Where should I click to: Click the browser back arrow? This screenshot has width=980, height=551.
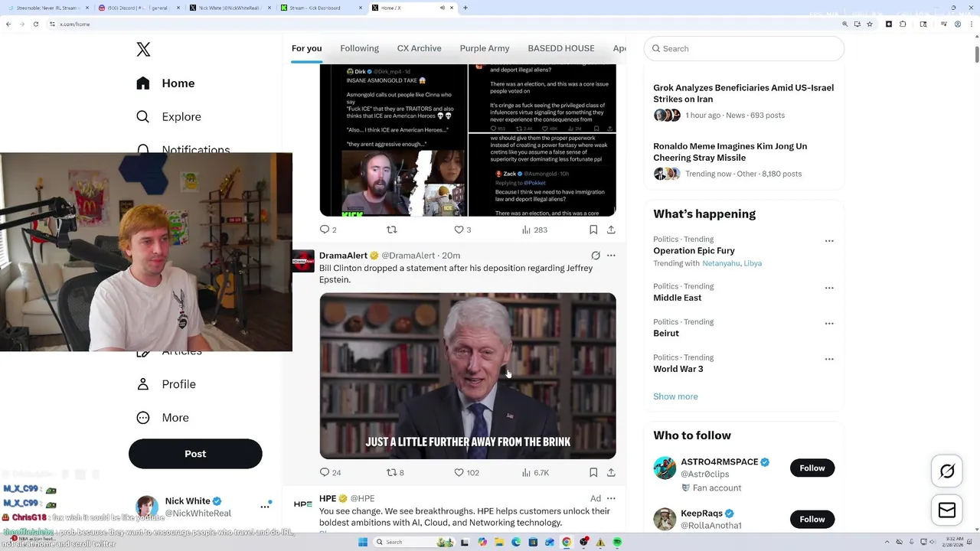click(x=8, y=24)
